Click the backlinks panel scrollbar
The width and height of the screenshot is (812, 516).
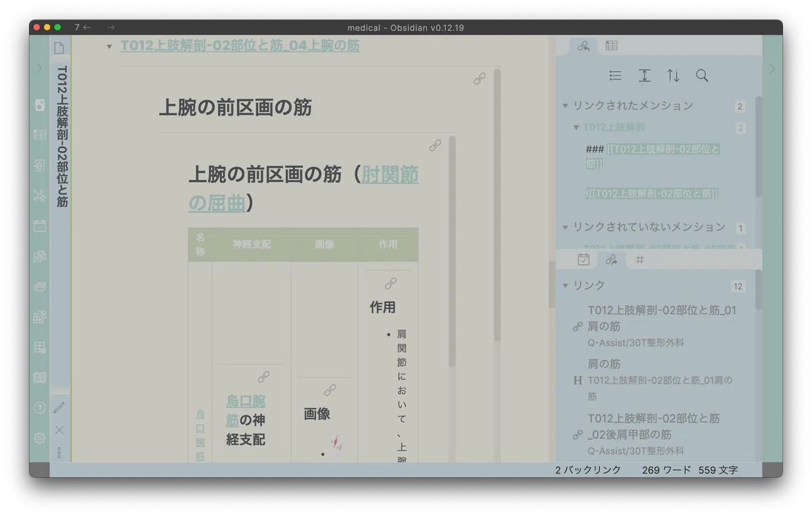(759, 146)
